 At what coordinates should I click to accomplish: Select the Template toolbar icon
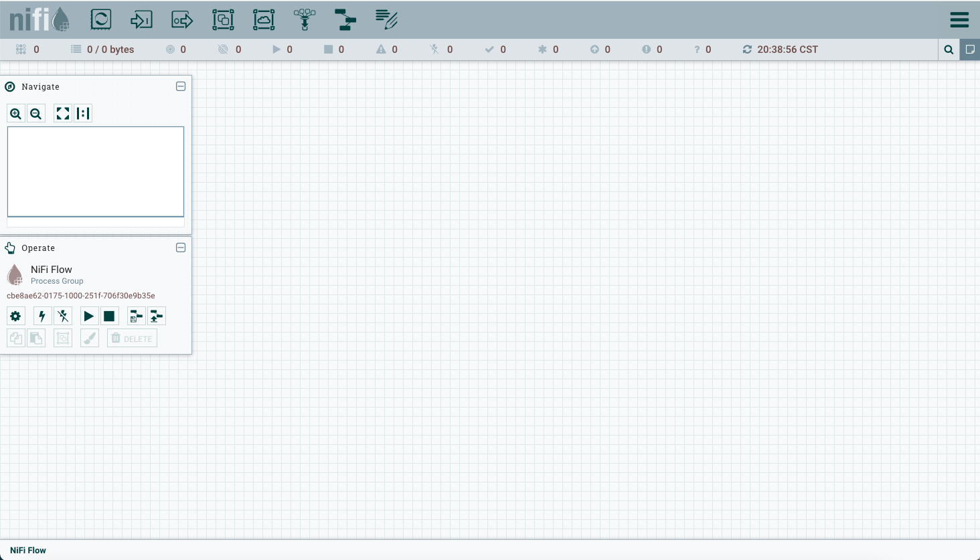coord(345,19)
